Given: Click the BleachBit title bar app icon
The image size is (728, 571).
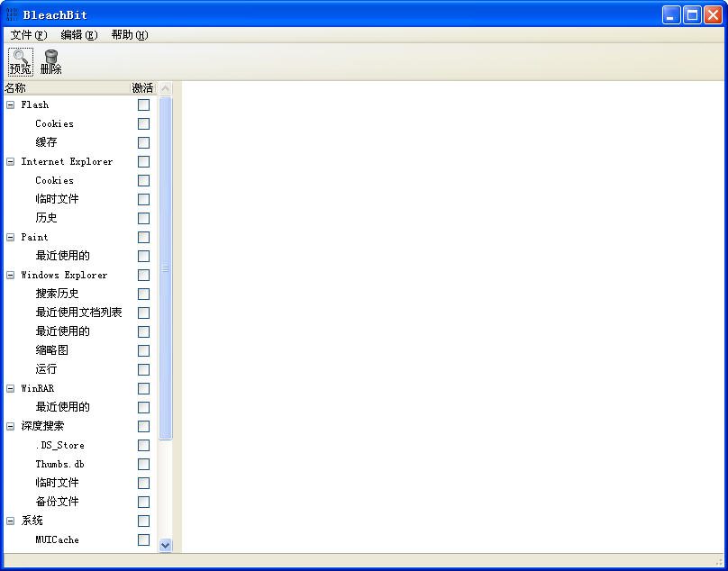Looking at the screenshot, I should click(12, 14).
